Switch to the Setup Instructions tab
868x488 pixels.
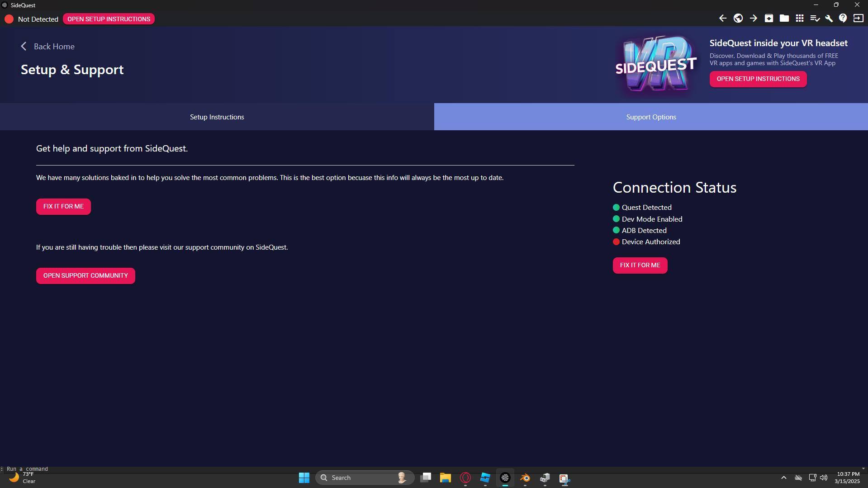(217, 117)
